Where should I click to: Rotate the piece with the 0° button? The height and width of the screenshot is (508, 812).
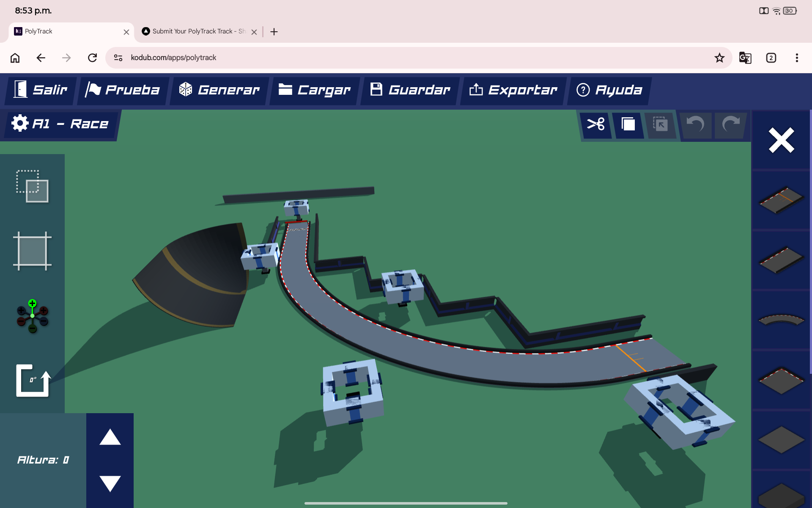[33, 380]
